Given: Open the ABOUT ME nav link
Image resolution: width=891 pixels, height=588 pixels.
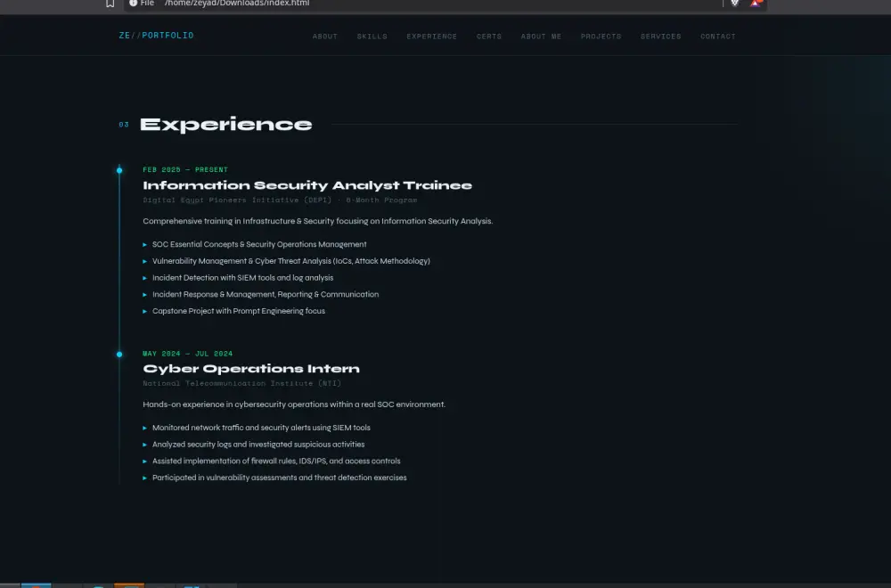Looking at the screenshot, I should [x=541, y=37].
